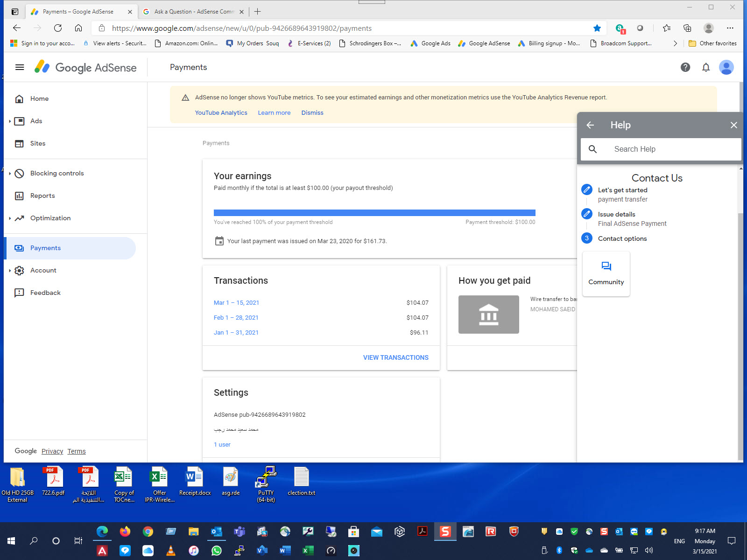Open the Other favorites folder
This screenshot has width=747, height=560.
pyautogui.click(x=712, y=43)
